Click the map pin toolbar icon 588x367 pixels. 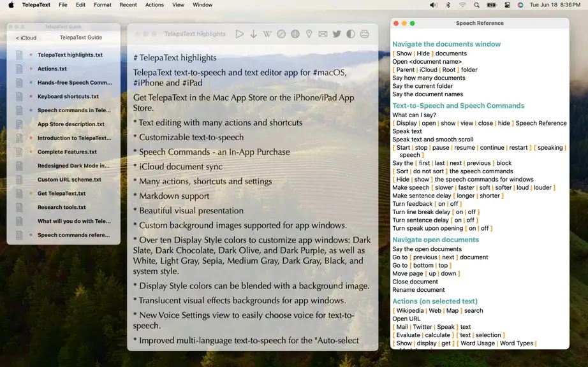pos(309,34)
